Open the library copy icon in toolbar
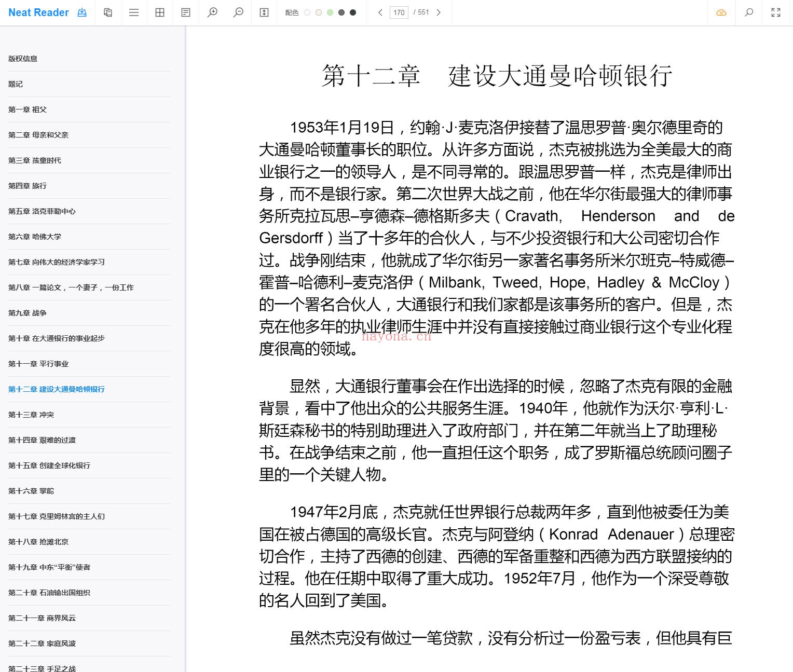 click(108, 12)
